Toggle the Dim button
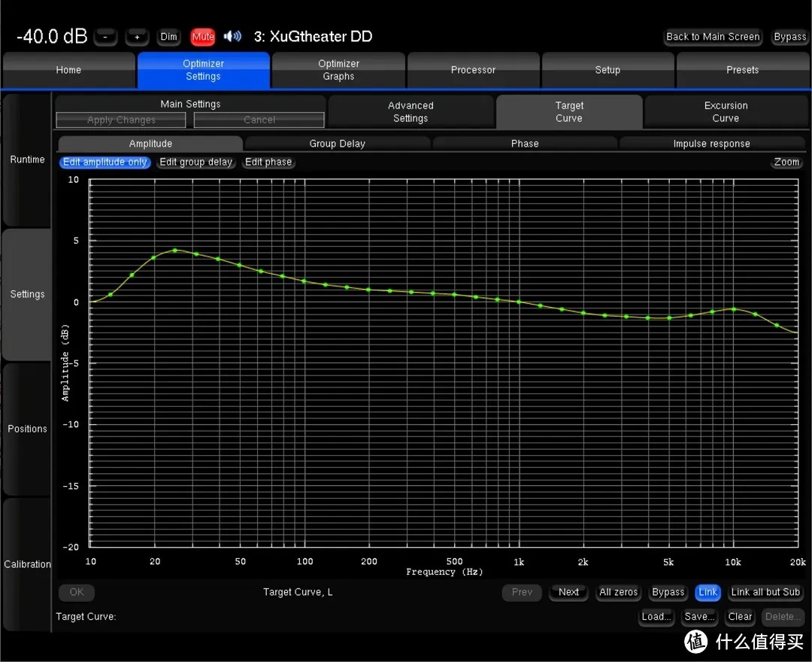The width and height of the screenshot is (812, 662). [169, 37]
